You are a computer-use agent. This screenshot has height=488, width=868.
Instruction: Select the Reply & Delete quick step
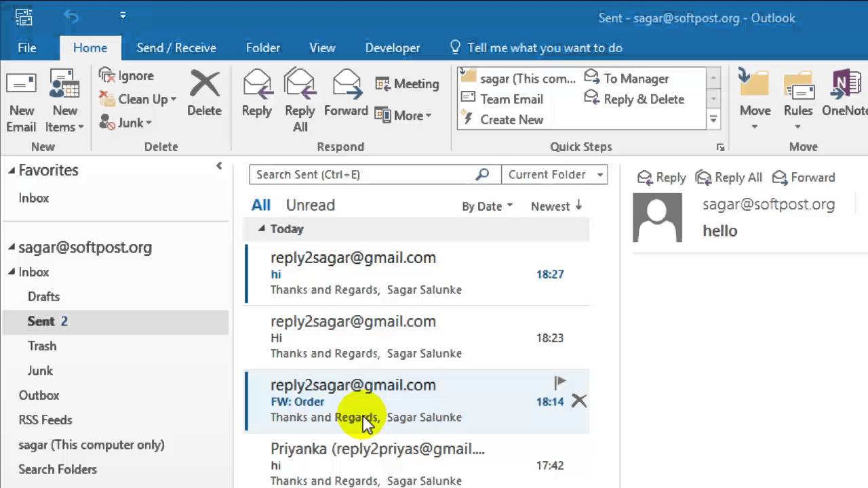point(634,99)
